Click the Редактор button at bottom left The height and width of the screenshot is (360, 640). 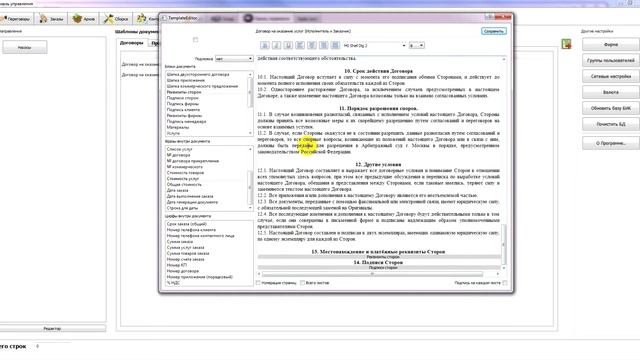tap(52, 329)
